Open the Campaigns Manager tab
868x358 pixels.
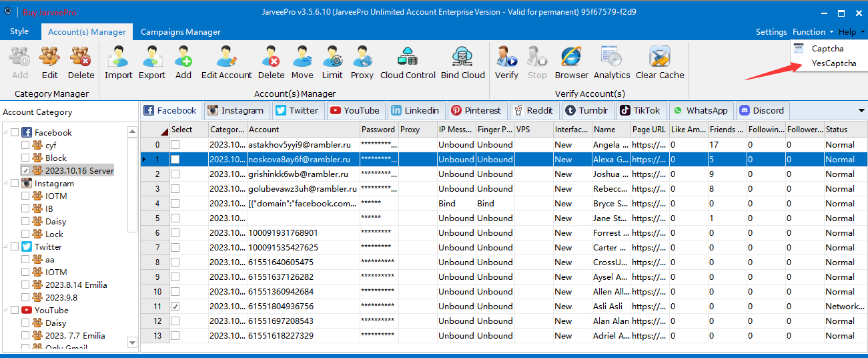point(180,31)
